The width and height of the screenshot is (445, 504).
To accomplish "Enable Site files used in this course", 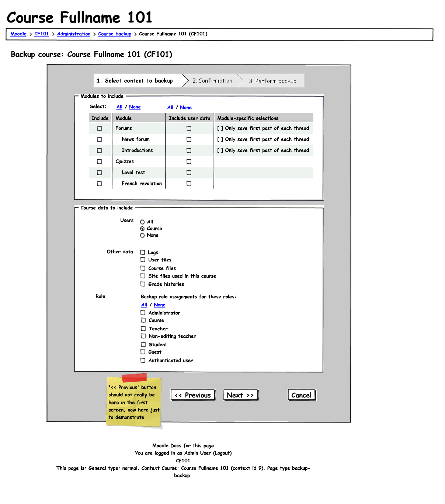I will pos(143,276).
